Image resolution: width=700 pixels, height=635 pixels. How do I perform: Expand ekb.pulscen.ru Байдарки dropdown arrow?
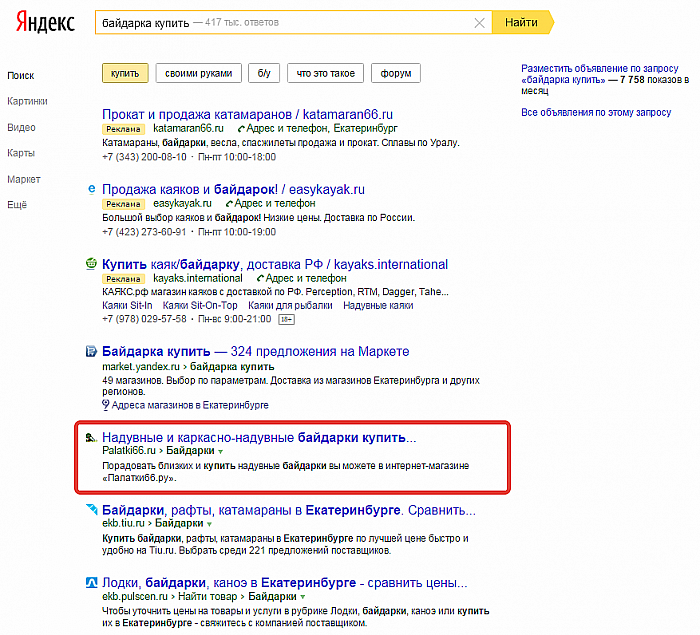click(303, 597)
